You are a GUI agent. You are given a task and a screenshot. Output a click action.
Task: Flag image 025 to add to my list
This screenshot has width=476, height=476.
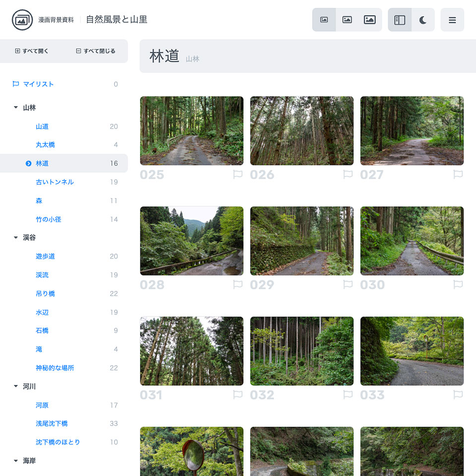point(238,175)
